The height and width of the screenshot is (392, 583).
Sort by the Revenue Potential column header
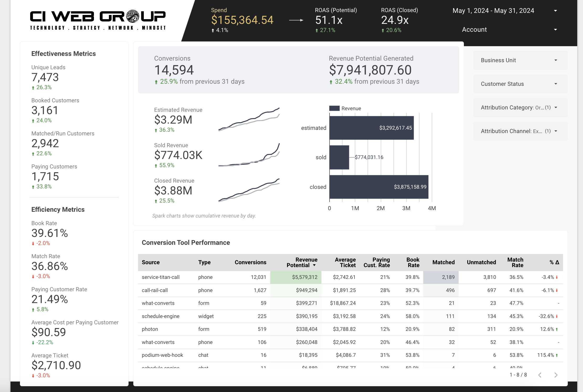[x=302, y=262]
